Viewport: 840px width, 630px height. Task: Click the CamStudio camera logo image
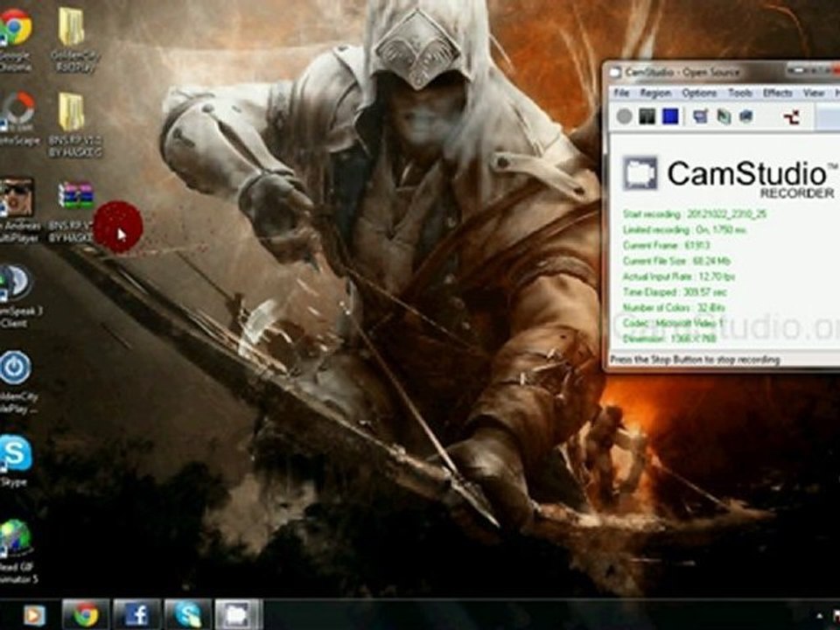[x=640, y=173]
